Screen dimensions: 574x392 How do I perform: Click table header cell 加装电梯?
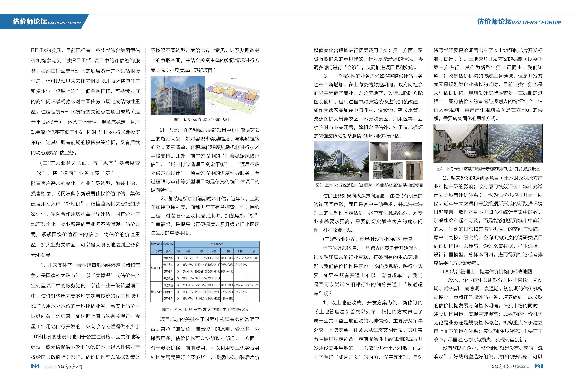tap(156, 244)
